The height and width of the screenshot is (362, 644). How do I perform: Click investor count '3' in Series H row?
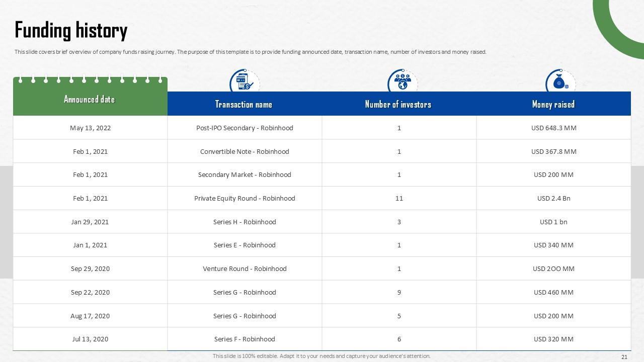pos(399,222)
